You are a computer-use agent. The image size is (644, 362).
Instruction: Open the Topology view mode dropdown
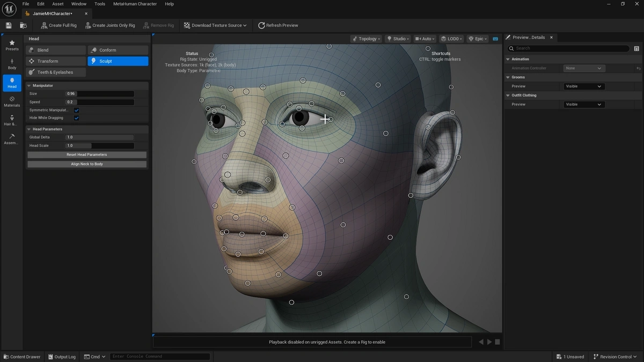366,39
